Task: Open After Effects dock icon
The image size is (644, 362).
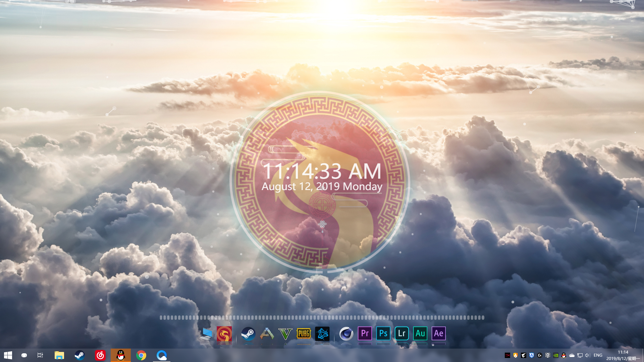Action: click(x=438, y=334)
